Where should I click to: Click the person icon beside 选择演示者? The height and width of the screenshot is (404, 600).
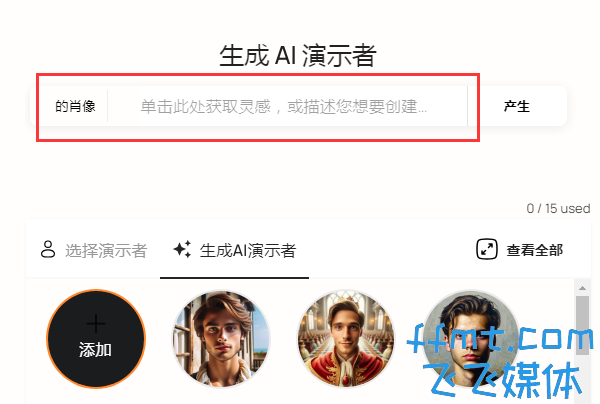pos(48,249)
